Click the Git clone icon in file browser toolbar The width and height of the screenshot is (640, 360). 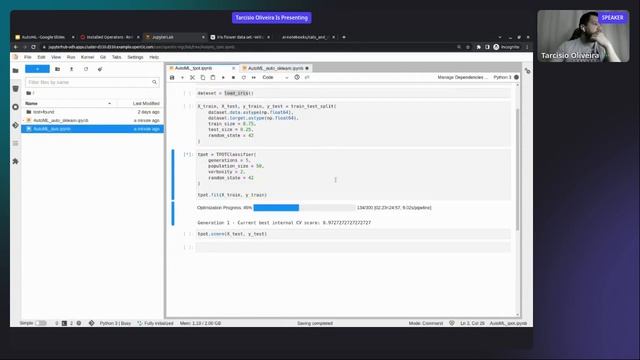[100, 69]
